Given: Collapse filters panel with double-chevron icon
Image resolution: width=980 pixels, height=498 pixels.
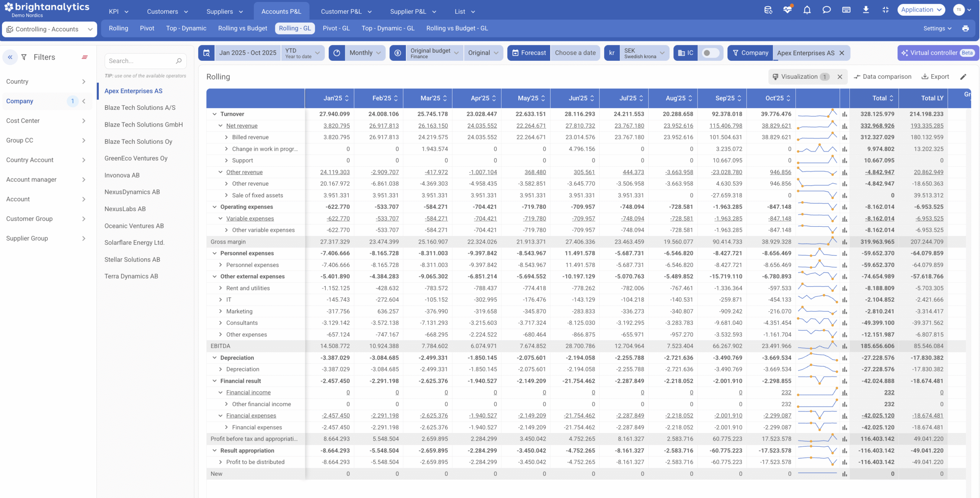Looking at the screenshot, I should pyautogui.click(x=10, y=57).
